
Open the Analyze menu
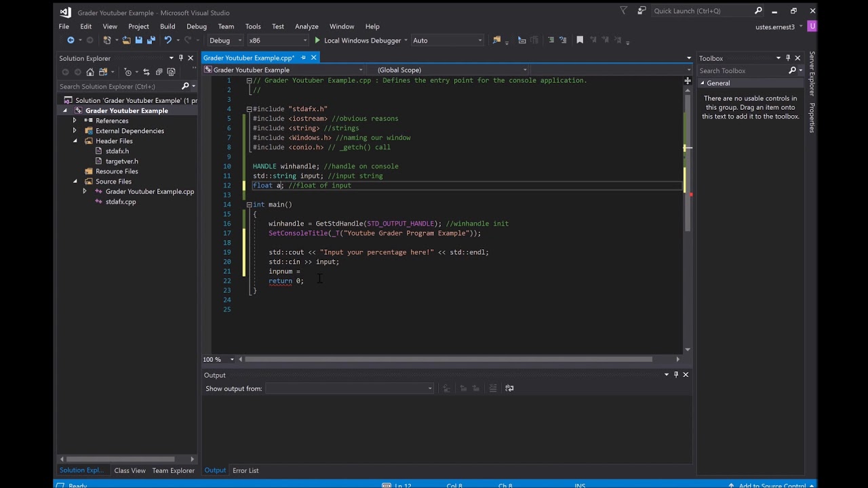(307, 26)
